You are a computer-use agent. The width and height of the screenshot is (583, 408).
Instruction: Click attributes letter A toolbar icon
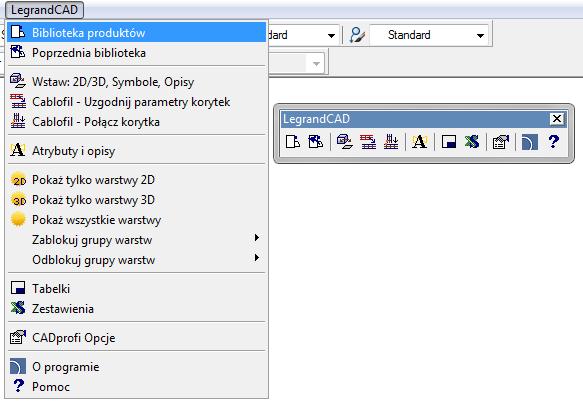click(420, 142)
